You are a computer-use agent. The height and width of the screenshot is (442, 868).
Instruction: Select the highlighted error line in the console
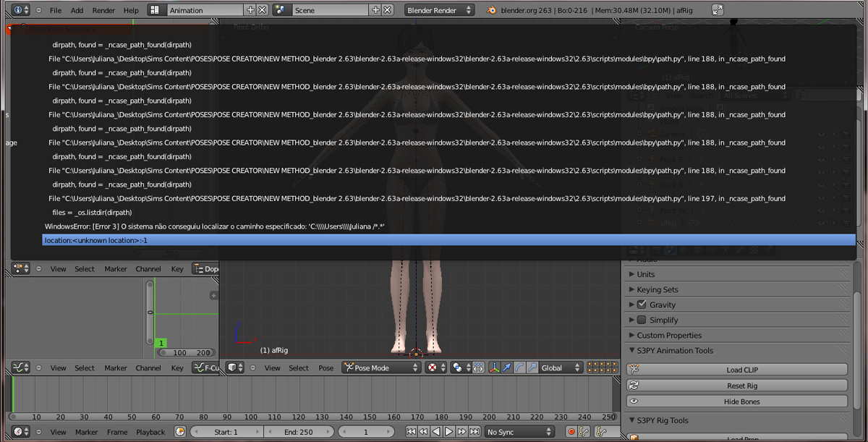448,239
